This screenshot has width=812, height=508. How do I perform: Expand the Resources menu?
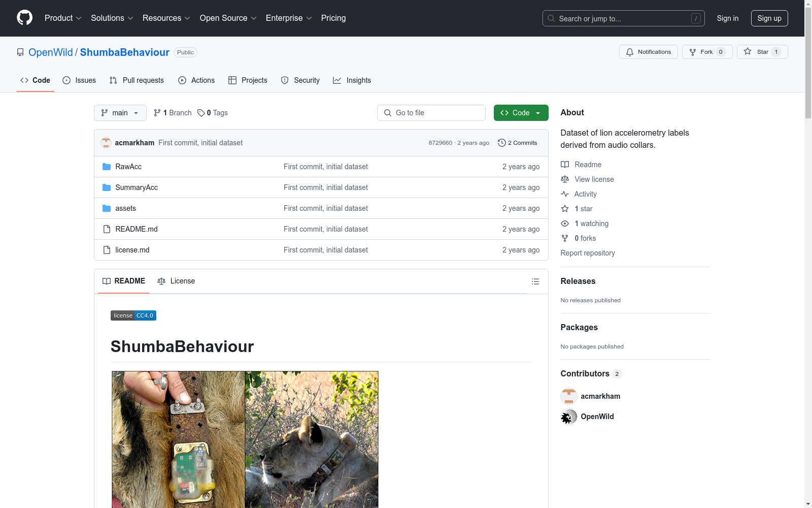[x=166, y=18]
